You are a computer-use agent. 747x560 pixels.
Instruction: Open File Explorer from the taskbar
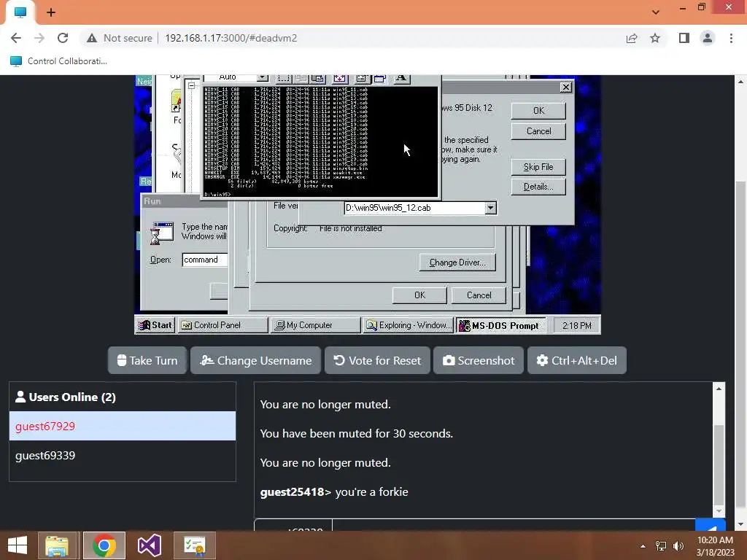pyautogui.click(x=57, y=545)
